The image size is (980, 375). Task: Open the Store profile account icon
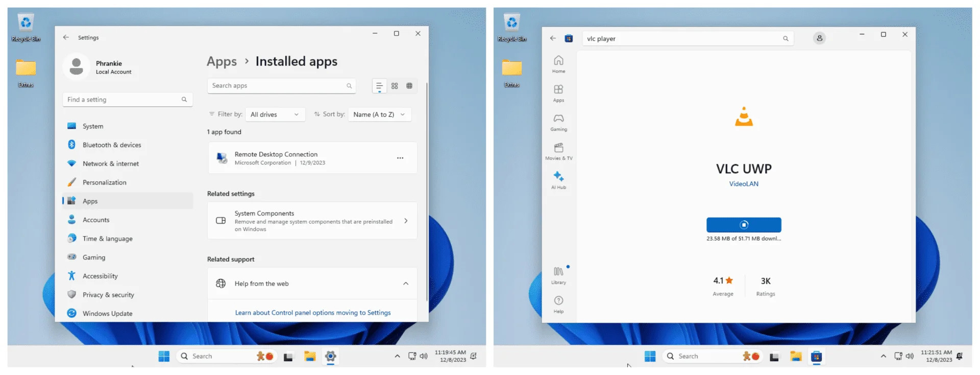click(819, 38)
